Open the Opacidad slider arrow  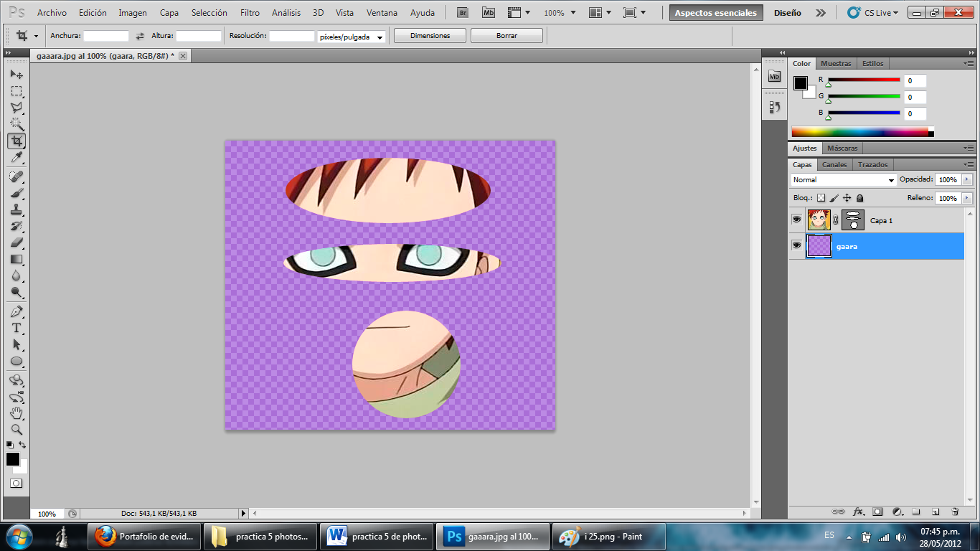(x=968, y=179)
